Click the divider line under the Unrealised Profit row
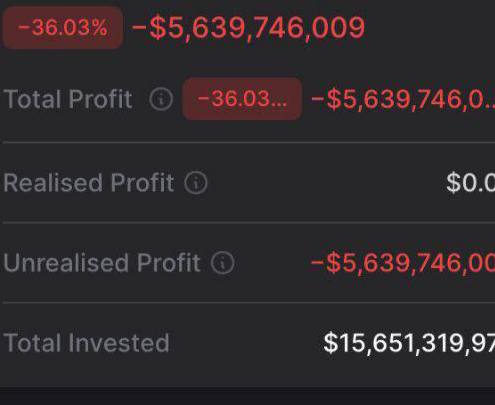Screen dimensions: 495x405 click(x=249, y=302)
